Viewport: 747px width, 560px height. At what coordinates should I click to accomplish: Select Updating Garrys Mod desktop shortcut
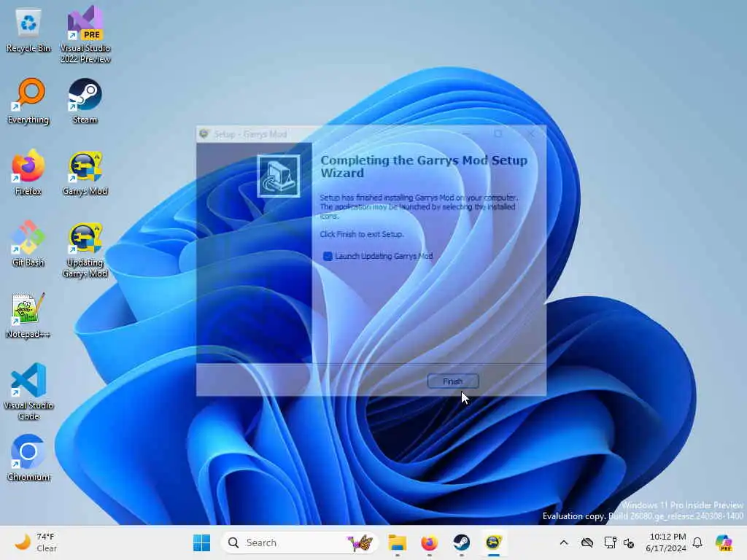(85, 250)
